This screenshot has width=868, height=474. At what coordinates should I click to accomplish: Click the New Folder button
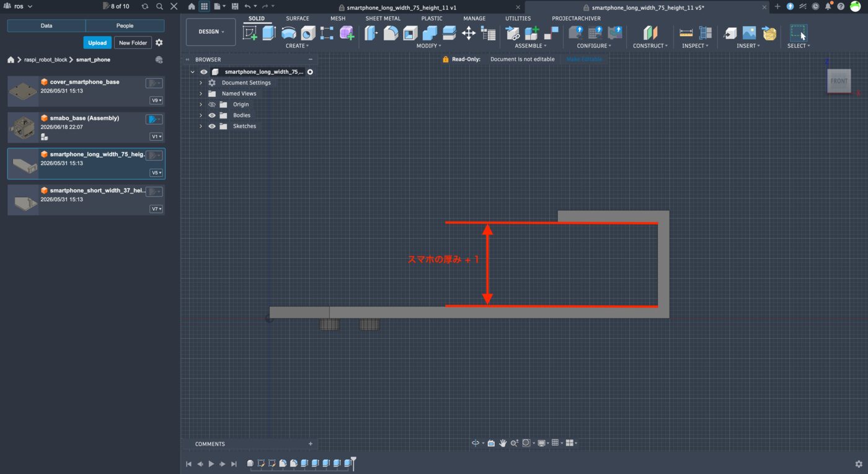click(133, 43)
